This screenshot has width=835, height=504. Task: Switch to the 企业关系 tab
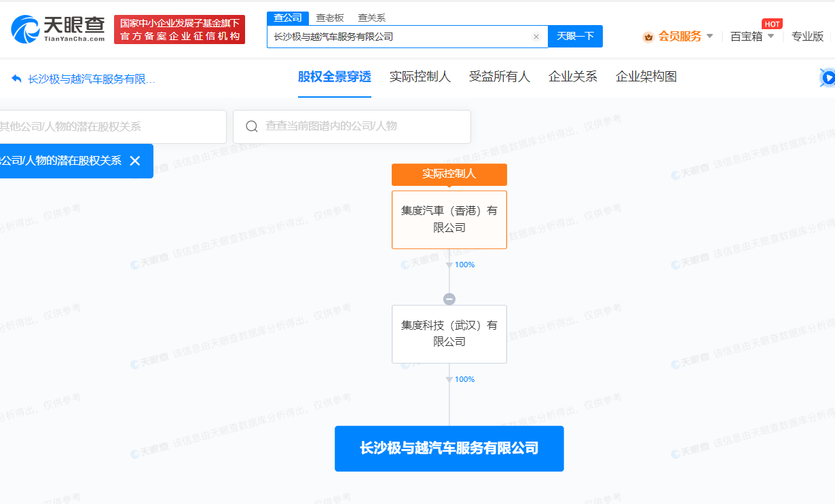(x=573, y=77)
